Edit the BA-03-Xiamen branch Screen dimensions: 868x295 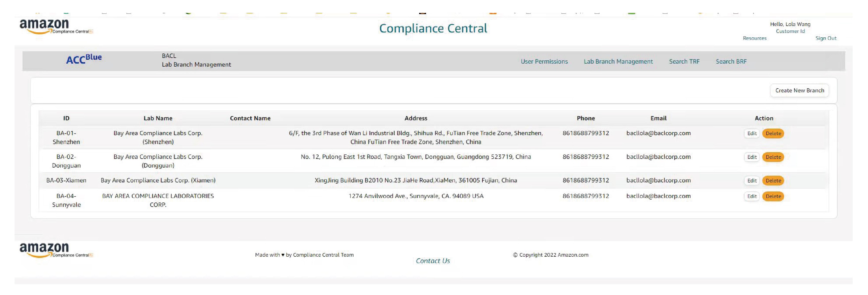pos(752,181)
